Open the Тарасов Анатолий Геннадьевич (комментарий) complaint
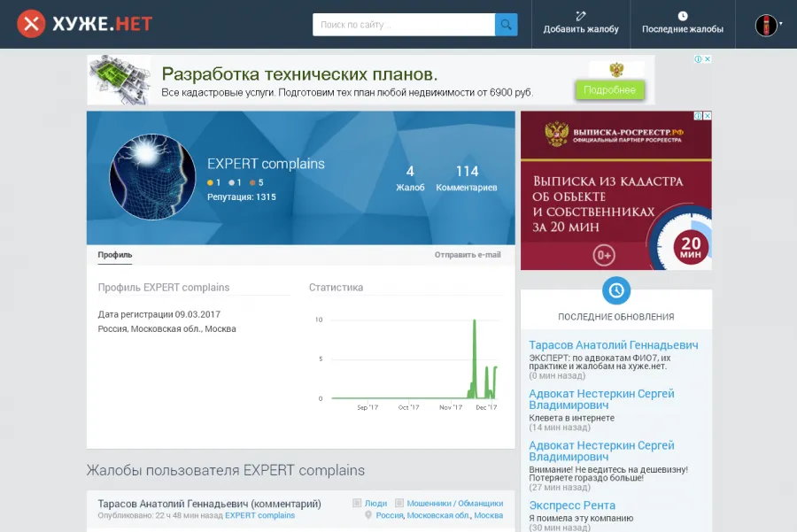Viewport: 797px width, 532px height. pos(209,504)
